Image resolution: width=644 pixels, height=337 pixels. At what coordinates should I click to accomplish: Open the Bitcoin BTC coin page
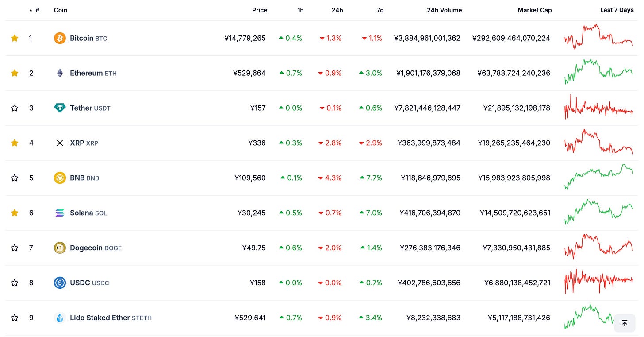(x=88, y=38)
